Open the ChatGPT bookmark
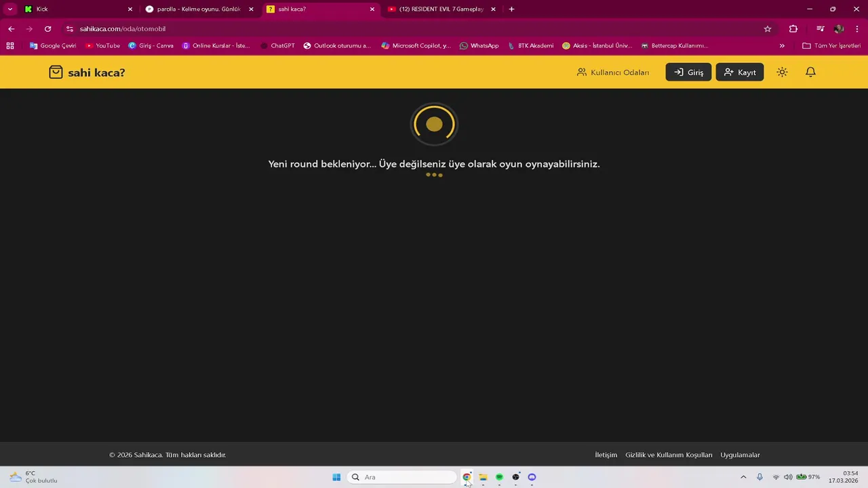Screen dimensions: 868x488 (277, 46)
